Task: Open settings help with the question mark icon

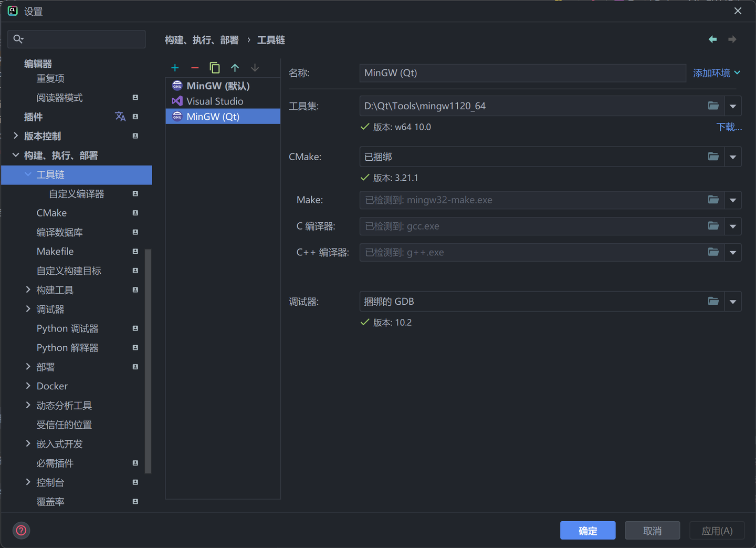Action: [21, 530]
